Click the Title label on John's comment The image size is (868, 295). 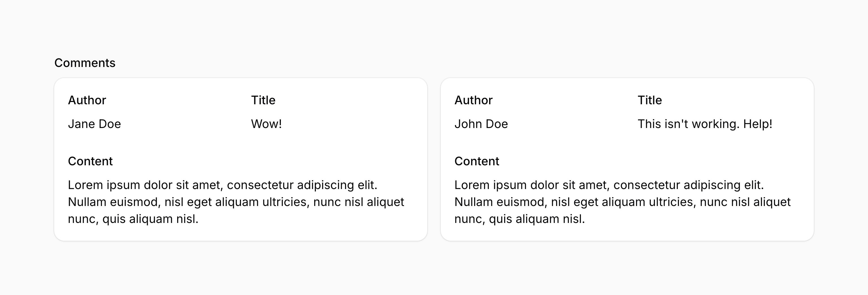pyautogui.click(x=650, y=100)
